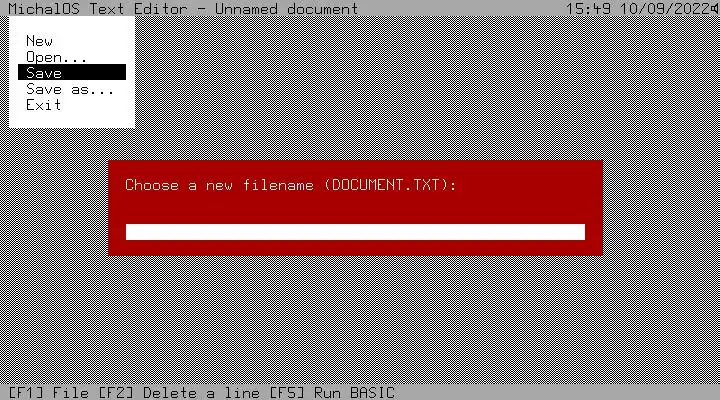Click the [F5] Run BASIC label
The height and width of the screenshot is (400, 720).
[332, 393]
